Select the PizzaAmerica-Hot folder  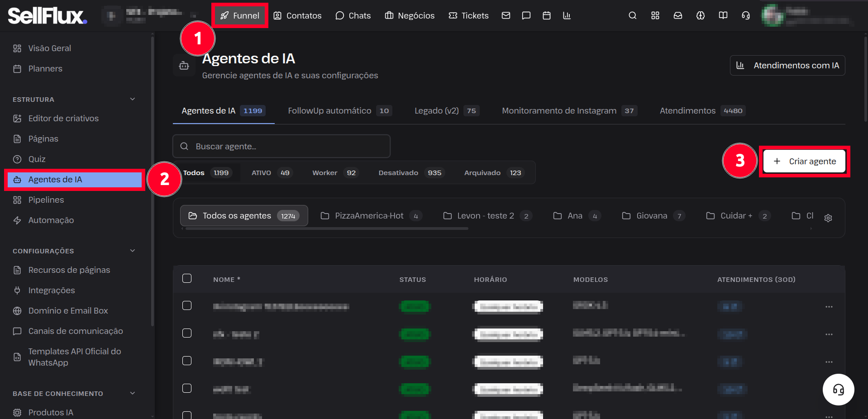[372, 216]
